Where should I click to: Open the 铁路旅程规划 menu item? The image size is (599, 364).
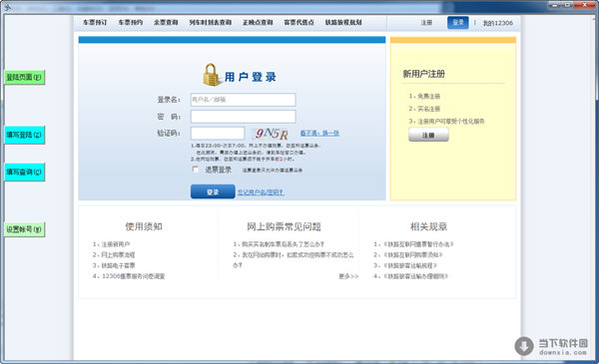(x=343, y=23)
